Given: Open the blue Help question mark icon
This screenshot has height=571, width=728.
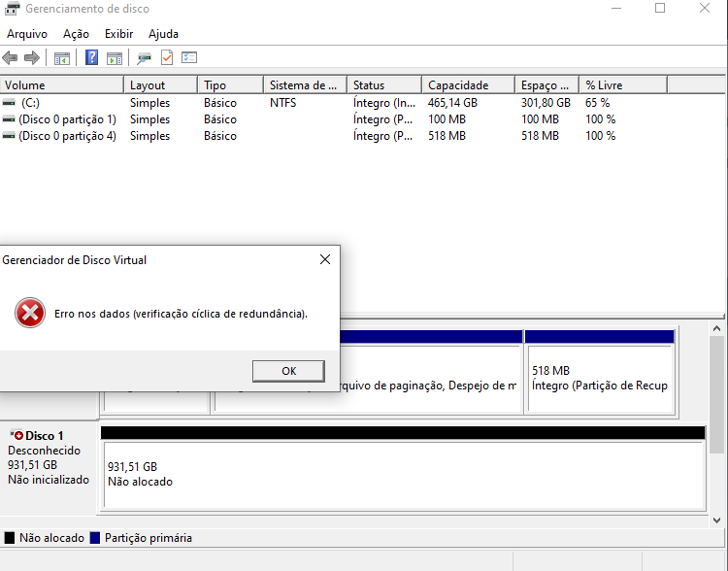Looking at the screenshot, I should tap(91, 57).
